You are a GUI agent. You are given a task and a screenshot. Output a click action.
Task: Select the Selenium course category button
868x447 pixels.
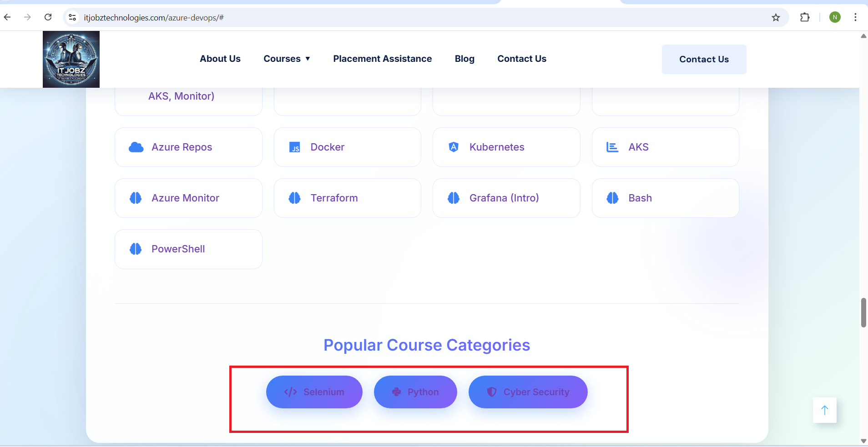pyautogui.click(x=314, y=392)
